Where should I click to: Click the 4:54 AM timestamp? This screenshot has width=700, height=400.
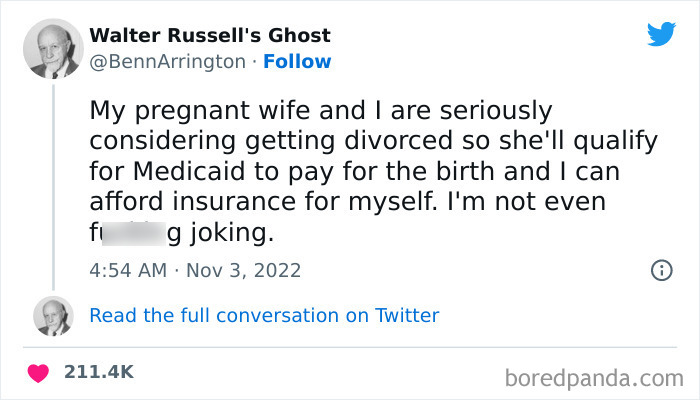(126, 270)
